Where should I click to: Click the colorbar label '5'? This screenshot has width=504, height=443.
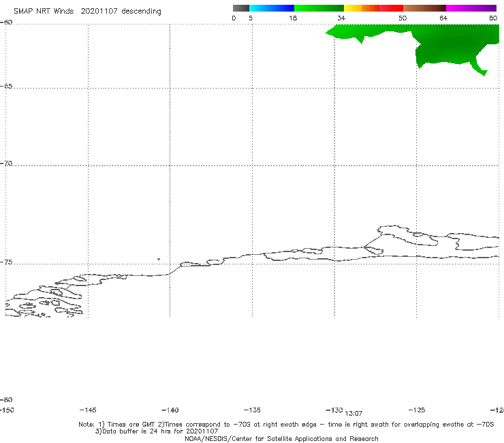[251, 18]
